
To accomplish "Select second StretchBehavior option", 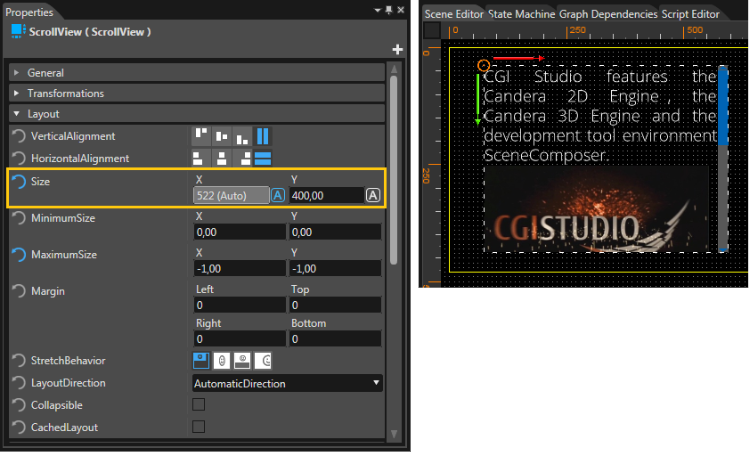I will click(x=221, y=361).
